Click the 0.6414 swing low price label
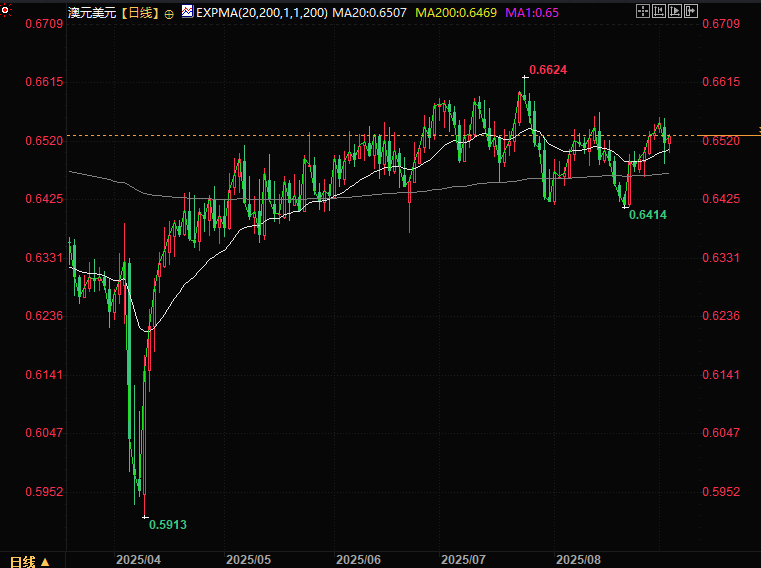The height and width of the screenshot is (568, 761). pos(648,215)
